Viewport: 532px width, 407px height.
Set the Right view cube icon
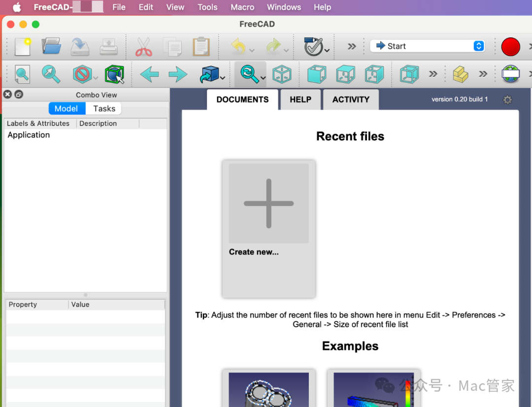(374, 74)
